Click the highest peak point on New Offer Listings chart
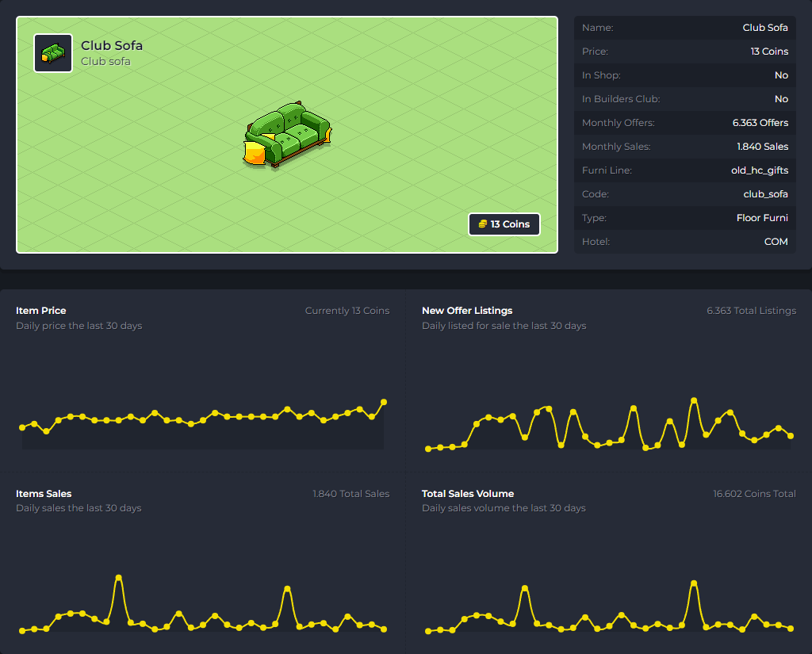 pos(694,400)
